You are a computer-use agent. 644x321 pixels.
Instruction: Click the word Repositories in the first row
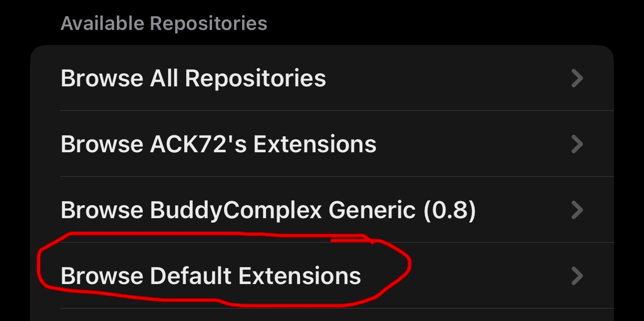pos(255,79)
